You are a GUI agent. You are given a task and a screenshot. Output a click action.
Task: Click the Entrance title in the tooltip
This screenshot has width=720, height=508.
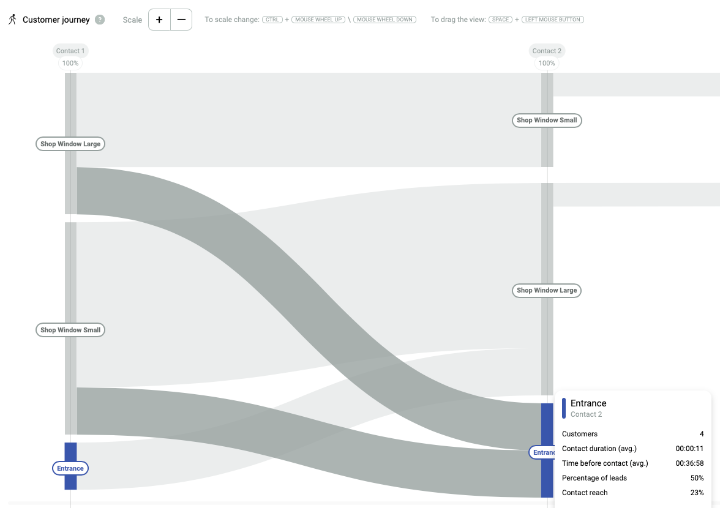(588, 403)
